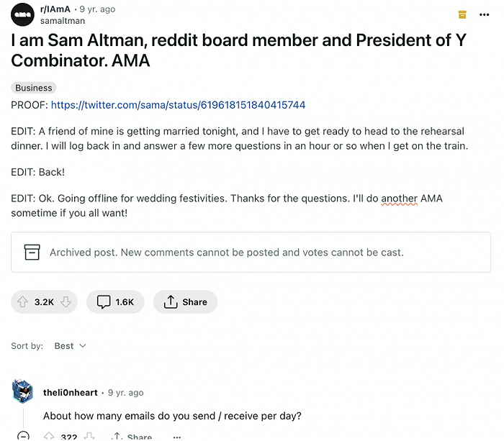Open samaltman's user profile

[63, 21]
